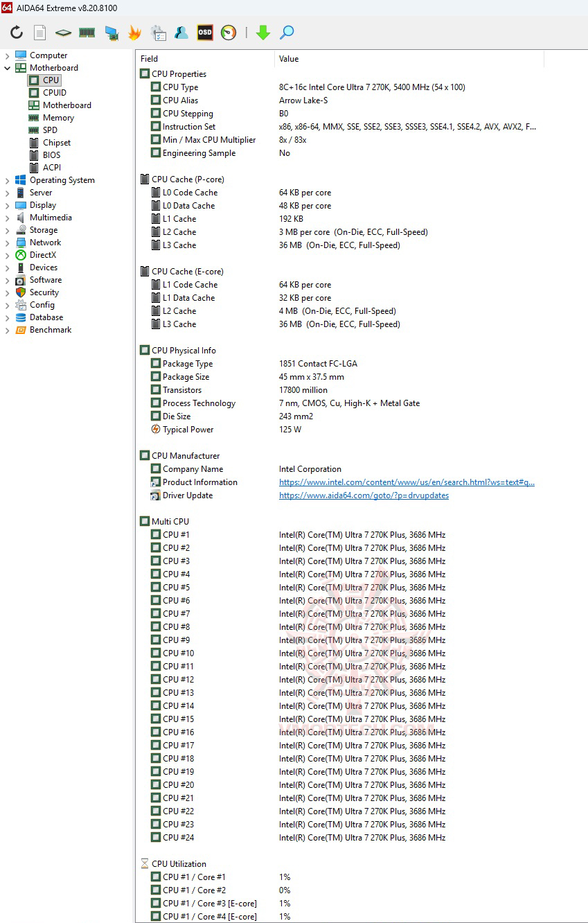Click the memory module toolbar icon
Screen dimensions: 588x923
pos(87,33)
